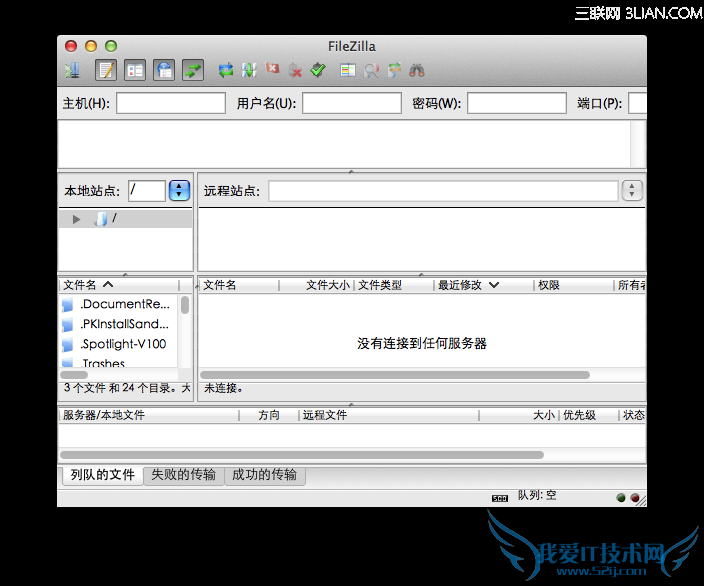Select the .Trashes folder

pyautogui.click(x=119, y=362)
